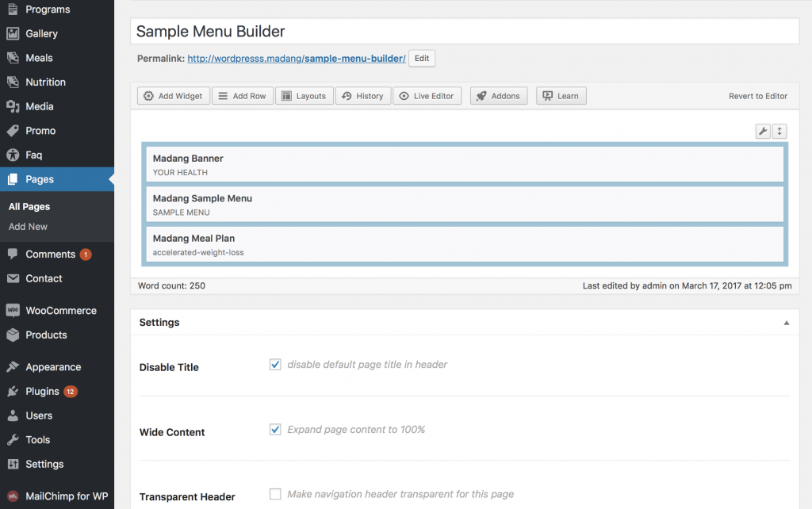Click the Learn button
812x509 pixels.
tap(561, 96)
